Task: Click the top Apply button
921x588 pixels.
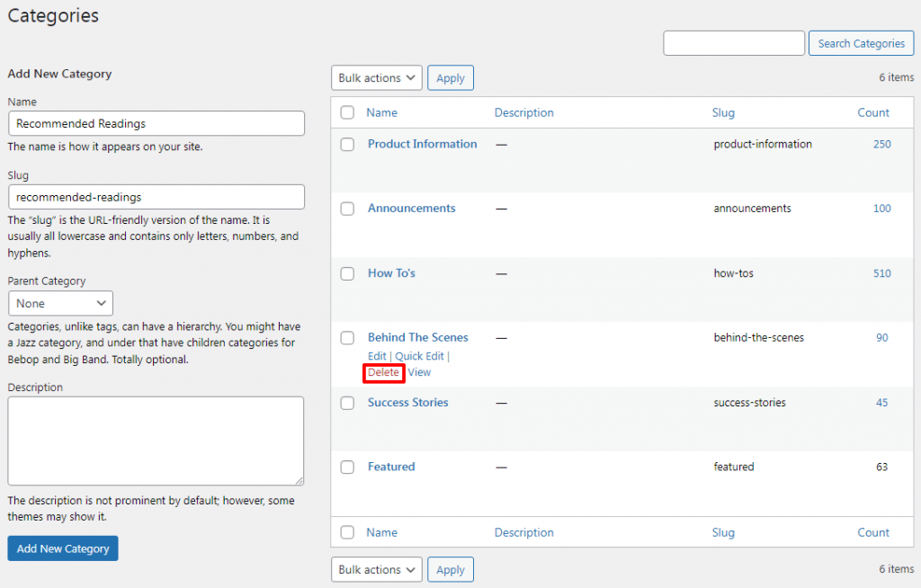Action: 450,77
